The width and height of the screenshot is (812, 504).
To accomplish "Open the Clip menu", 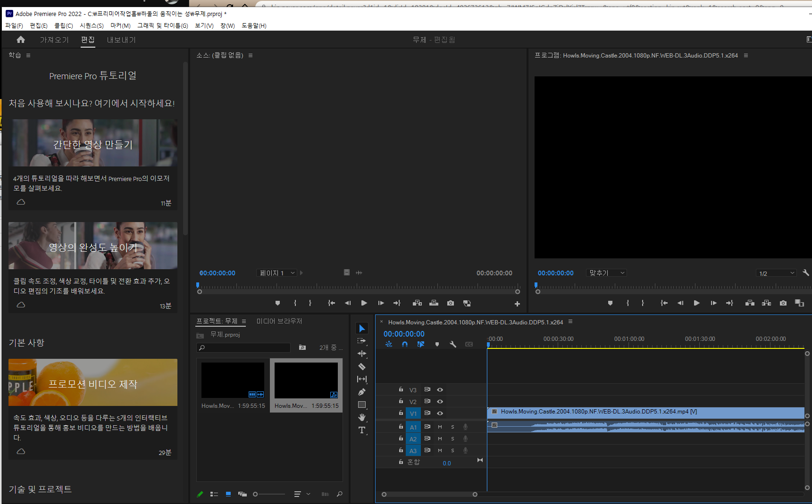I will pyautogui.click(x=64, y=25).
